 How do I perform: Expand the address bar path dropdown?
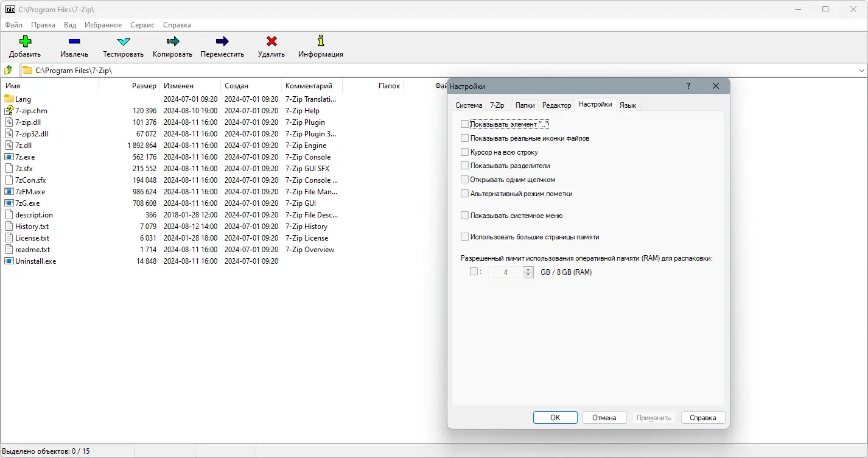pos(861,71)
